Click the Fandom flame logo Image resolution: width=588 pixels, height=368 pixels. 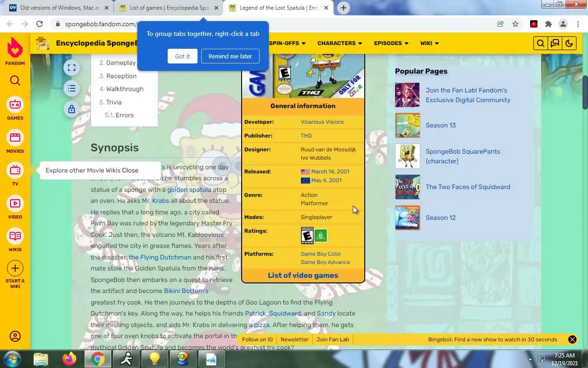click(x=15, y=48)
